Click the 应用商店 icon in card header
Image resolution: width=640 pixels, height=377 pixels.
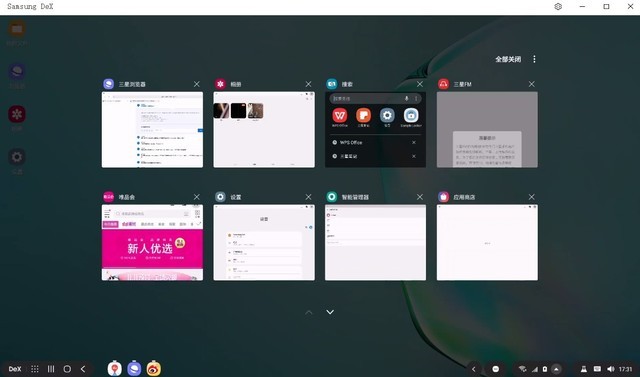(443, 197)
